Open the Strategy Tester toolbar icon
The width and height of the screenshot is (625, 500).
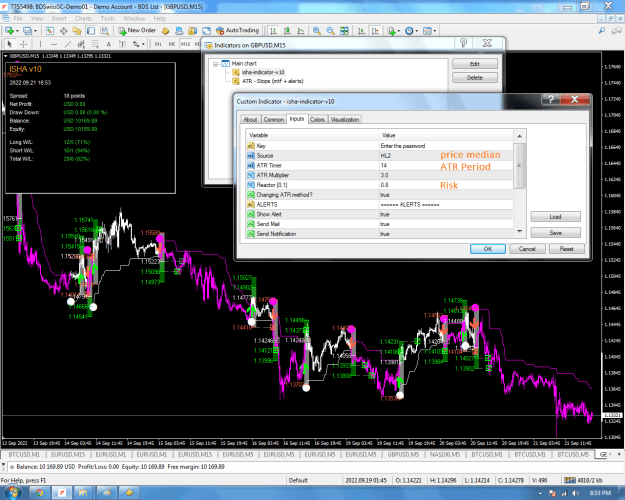[x=104, y=31]
